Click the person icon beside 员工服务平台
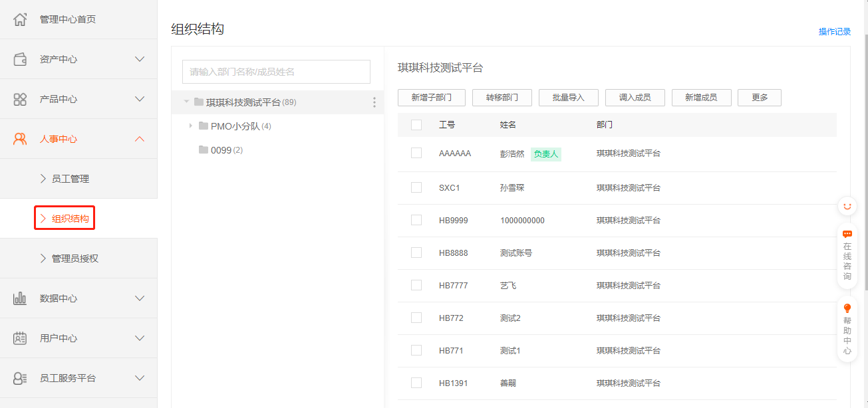The height and width of the screenshot is (408, 868). pyautogui.click(x=20, y=378)
